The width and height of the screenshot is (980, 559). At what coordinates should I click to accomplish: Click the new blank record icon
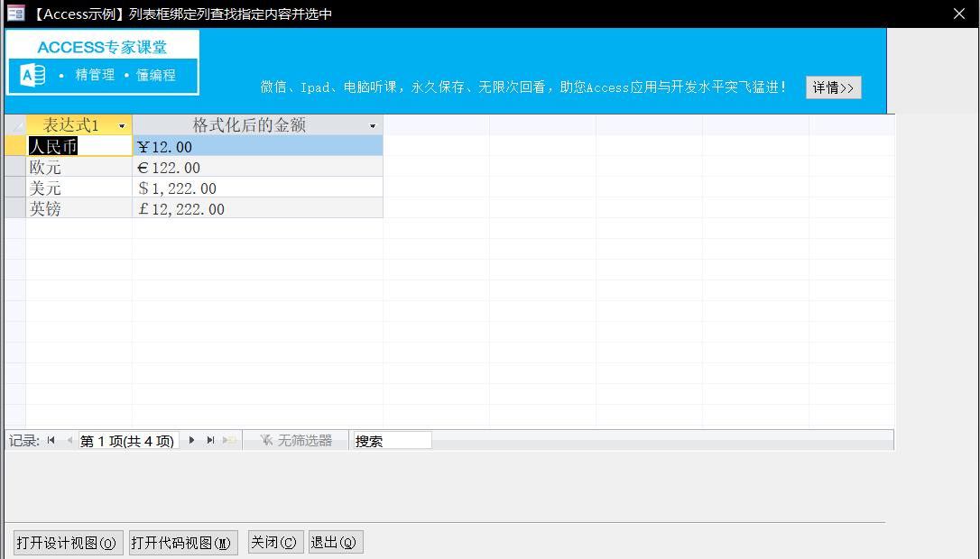pyautogui.click(x=230, y=440)
